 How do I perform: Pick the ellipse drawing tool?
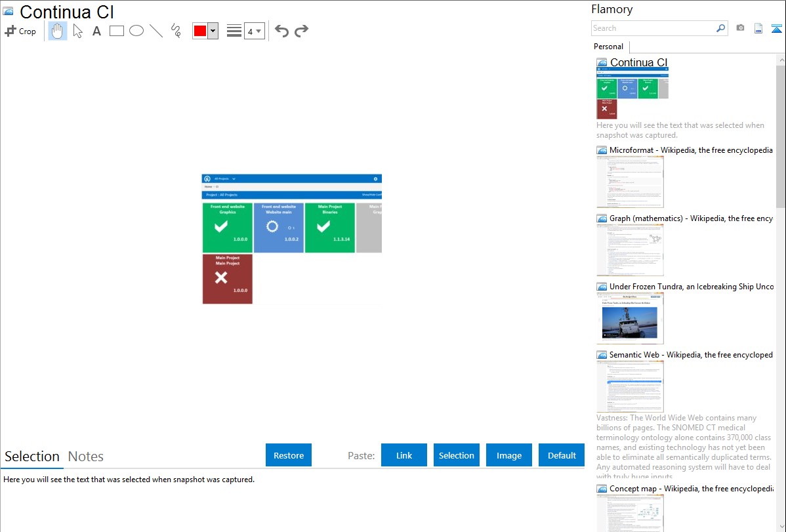coord(136,31)
